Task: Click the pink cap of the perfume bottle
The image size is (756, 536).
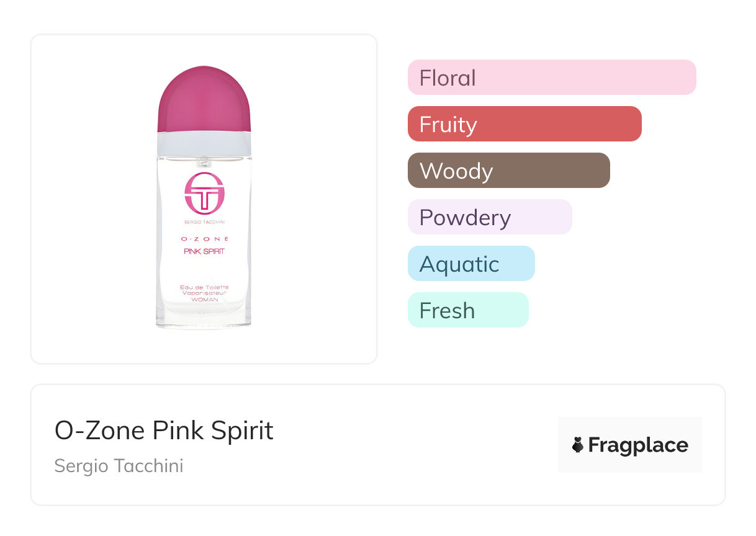Action: point(204,99)
